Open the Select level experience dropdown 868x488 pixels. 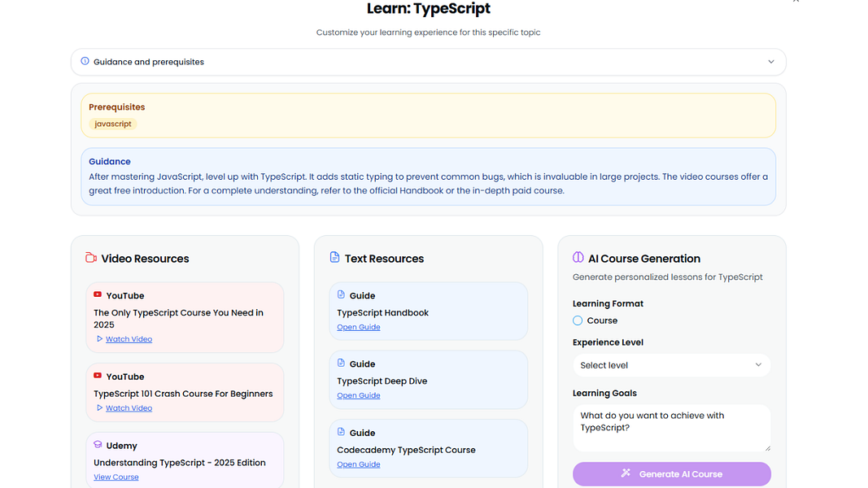click(x=671, y=365)
